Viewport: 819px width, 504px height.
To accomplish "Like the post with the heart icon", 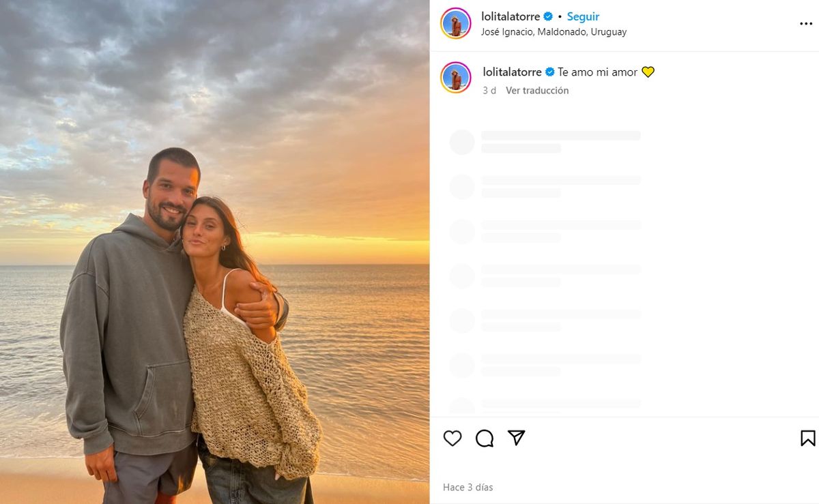I will coord(452,438).
